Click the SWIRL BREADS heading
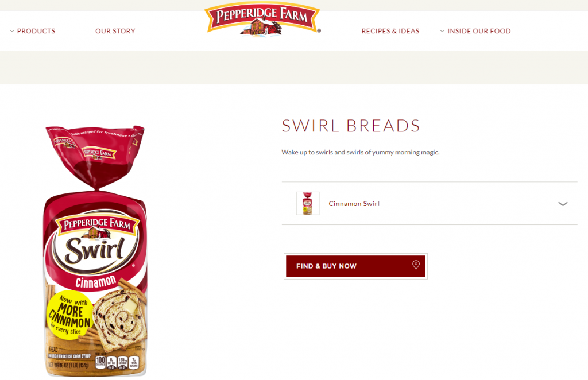Screen dimensions: 588x380 tap(351, 126)
